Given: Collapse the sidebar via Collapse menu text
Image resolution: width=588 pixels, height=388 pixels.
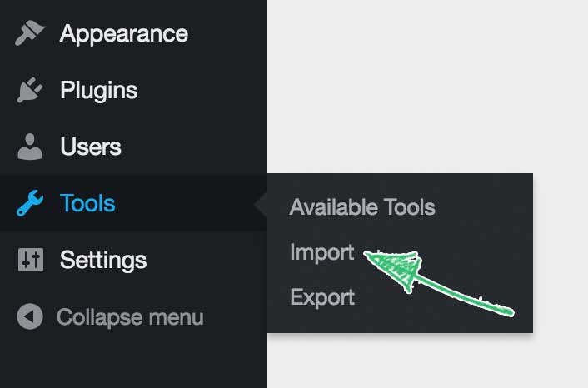Looking at the screenshot, I should 130,317.
